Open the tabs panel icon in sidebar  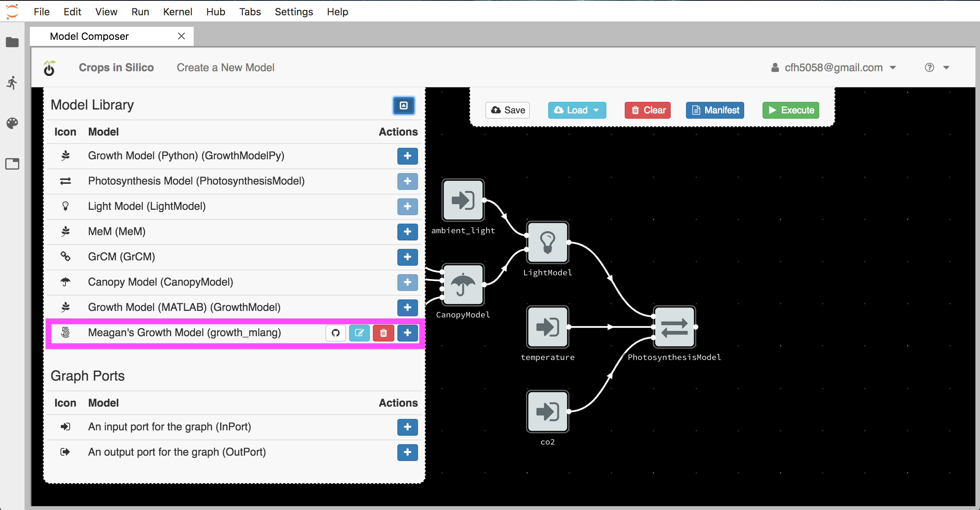(x=12, y=164)
